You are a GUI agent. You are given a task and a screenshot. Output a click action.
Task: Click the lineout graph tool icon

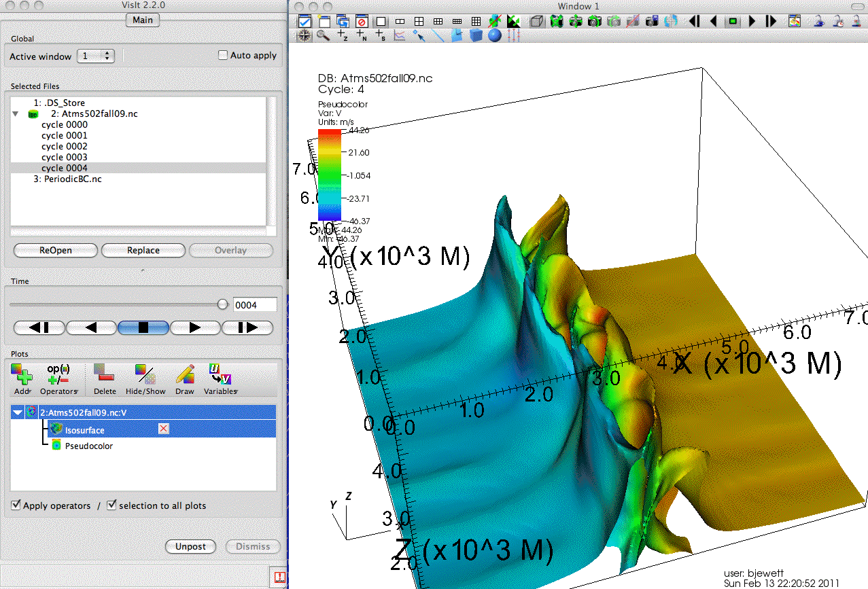(400, 35)
